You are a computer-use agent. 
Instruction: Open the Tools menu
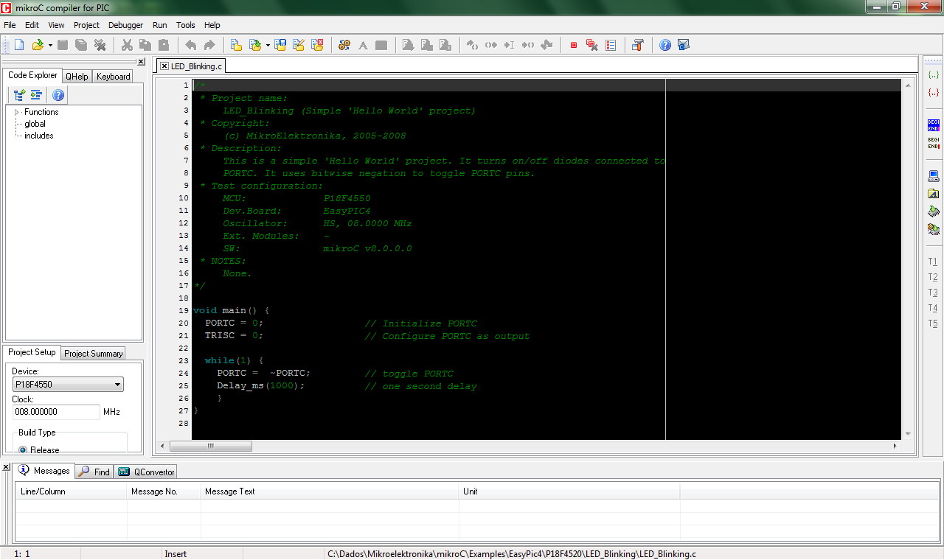(186, 25)
